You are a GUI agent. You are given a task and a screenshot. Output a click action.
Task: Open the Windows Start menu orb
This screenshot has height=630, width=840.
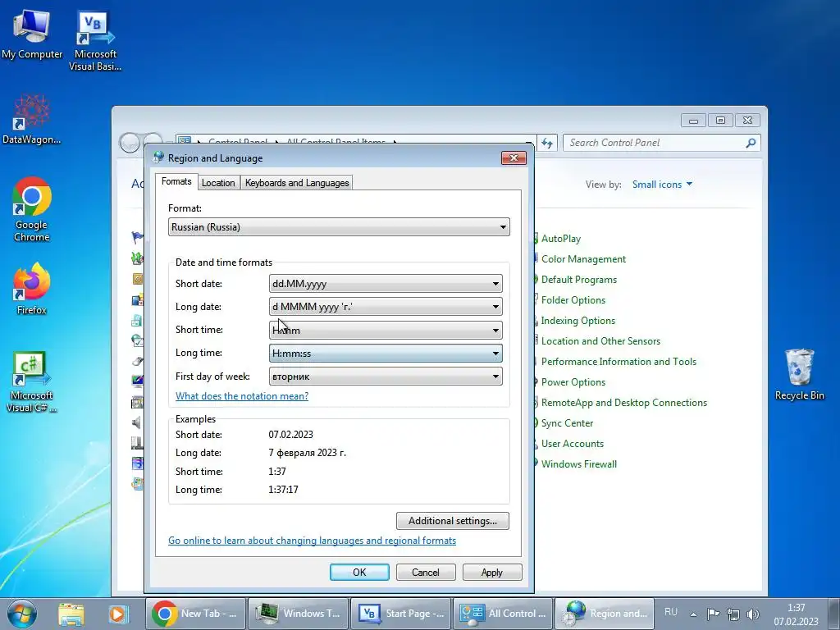pos(22,614)
